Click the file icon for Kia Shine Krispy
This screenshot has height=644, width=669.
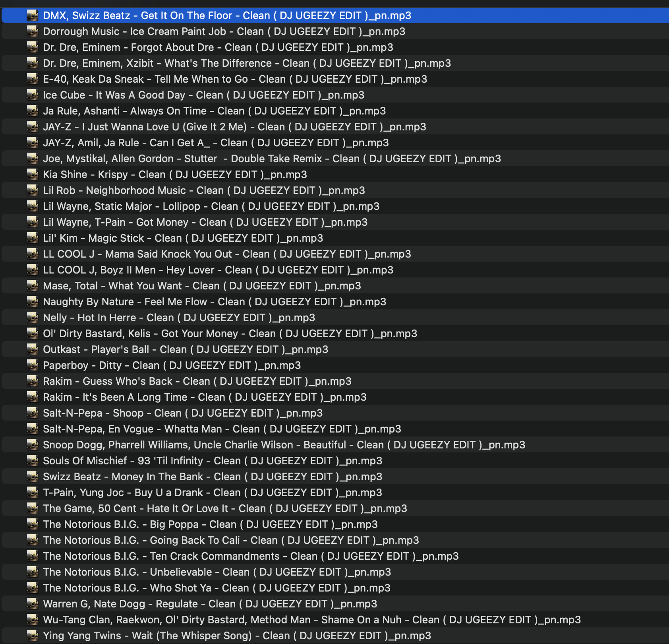click(33, 175)
